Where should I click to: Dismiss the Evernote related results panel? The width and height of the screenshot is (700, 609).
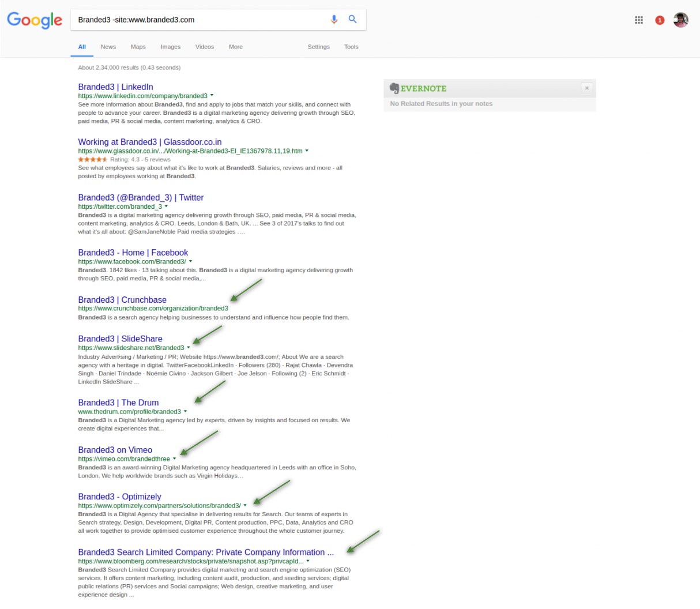tap(586, 88)
